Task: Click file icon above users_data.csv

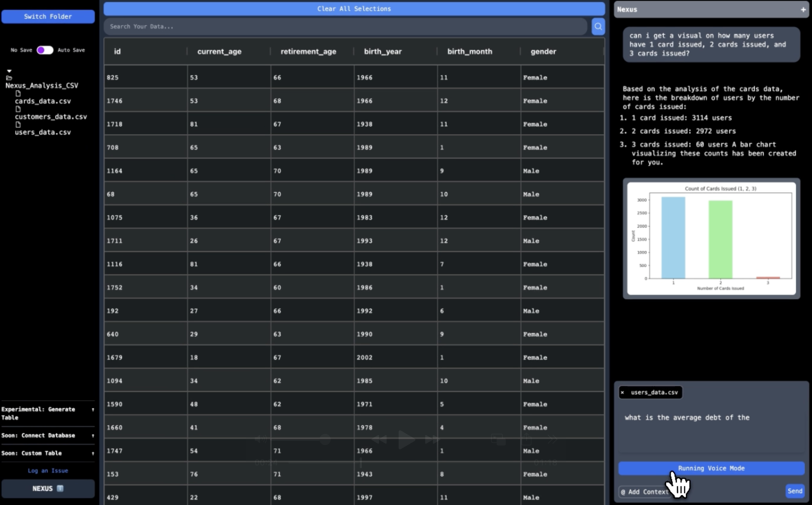Action: click(x=18, y=125)
